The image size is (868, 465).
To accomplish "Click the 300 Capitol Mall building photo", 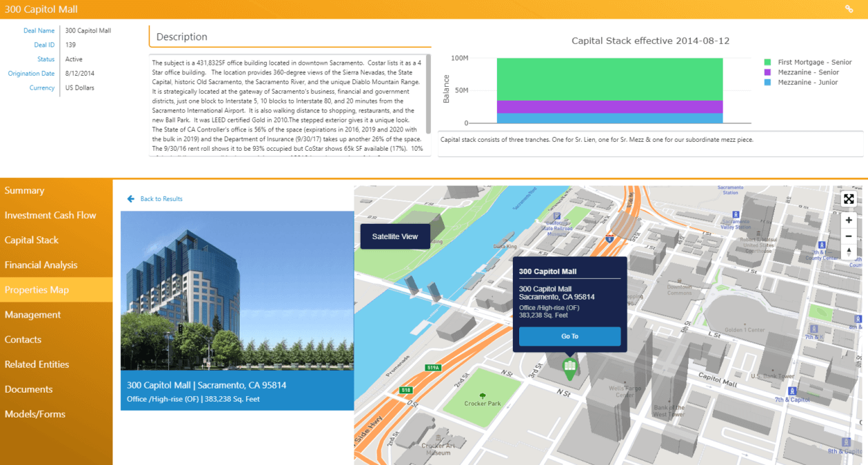I will pos(237,291).
